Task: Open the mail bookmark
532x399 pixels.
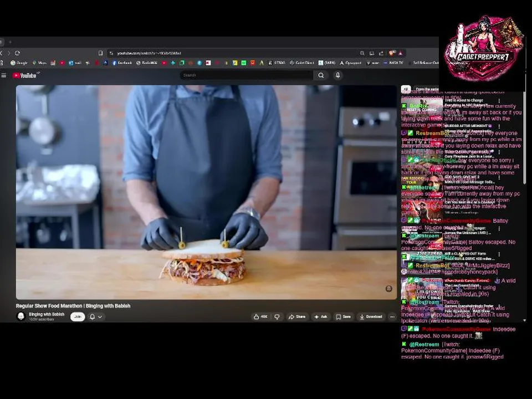Action: 75,63
